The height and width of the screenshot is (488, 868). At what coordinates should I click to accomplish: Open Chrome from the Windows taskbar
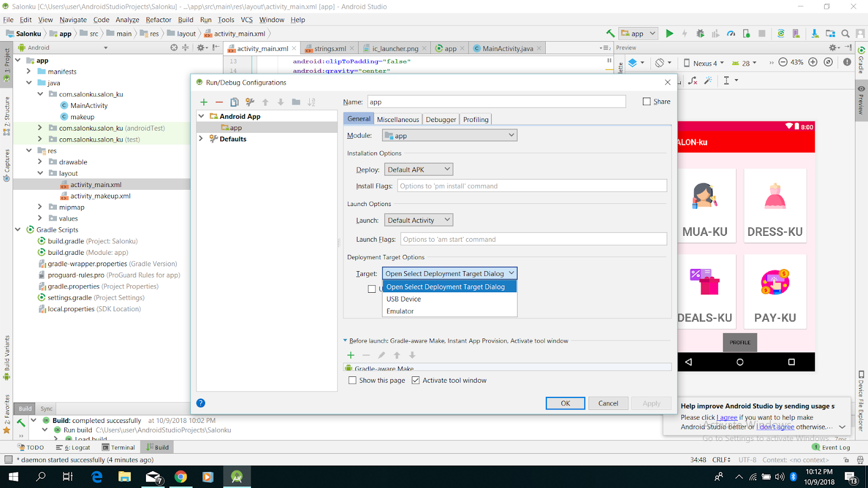(181, 477)
